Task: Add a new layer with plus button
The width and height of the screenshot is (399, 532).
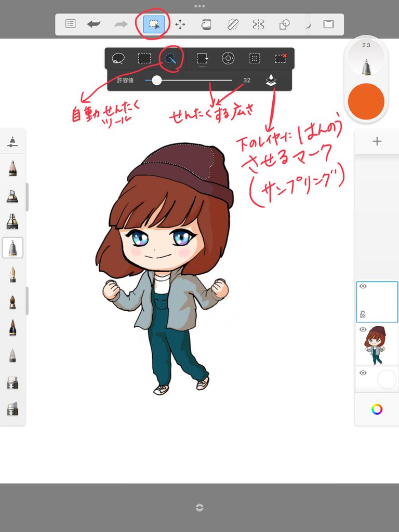Action: click(x=377, y=141)
